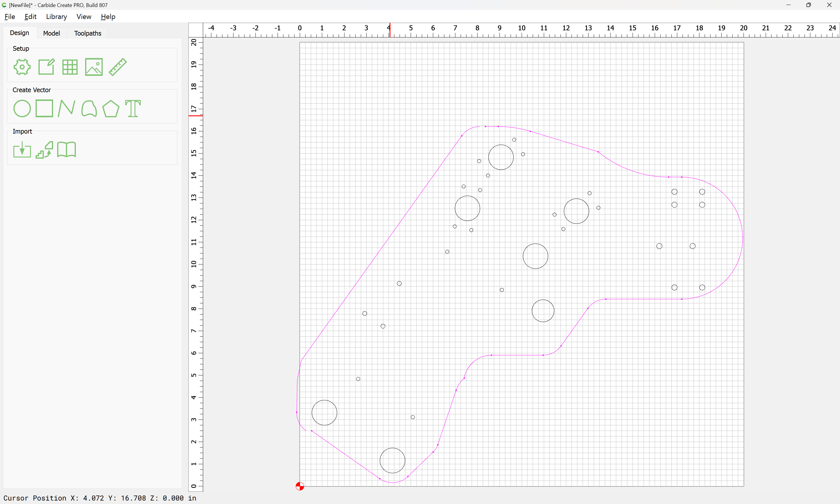Open Job Setup gear icon

point(22,67)
